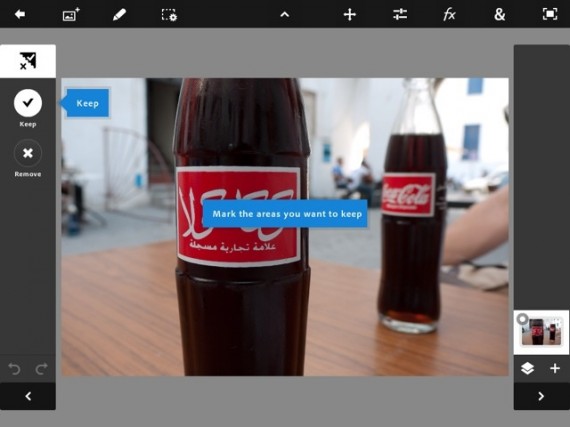This screenshot has width=570, height=427.
Task: Open the adjustments sliders icon
Action: [x=400, y=15]
